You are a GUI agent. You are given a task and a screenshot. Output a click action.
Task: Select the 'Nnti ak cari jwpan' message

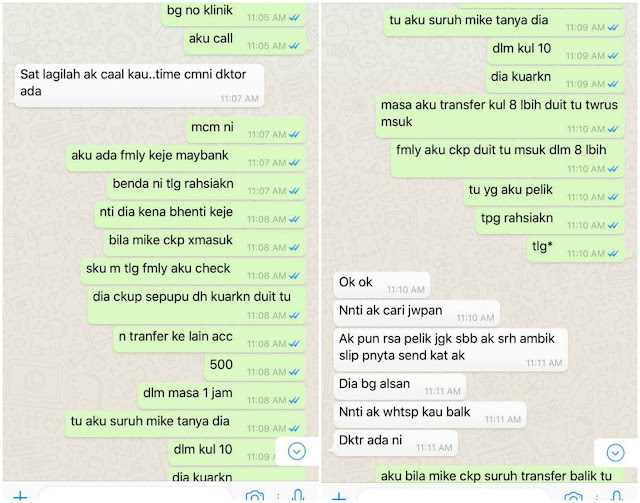click(x=416, y=313)
